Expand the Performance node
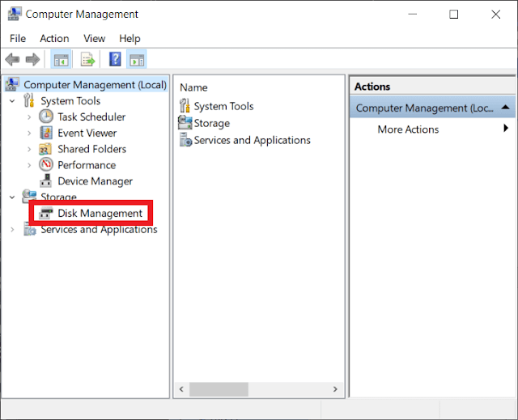The image size is (518, 420). click(x=29, y=165)
